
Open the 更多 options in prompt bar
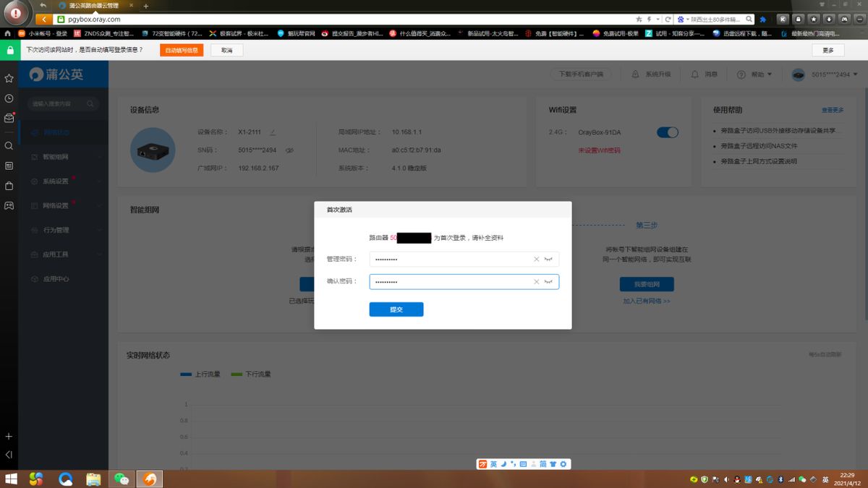828,50
